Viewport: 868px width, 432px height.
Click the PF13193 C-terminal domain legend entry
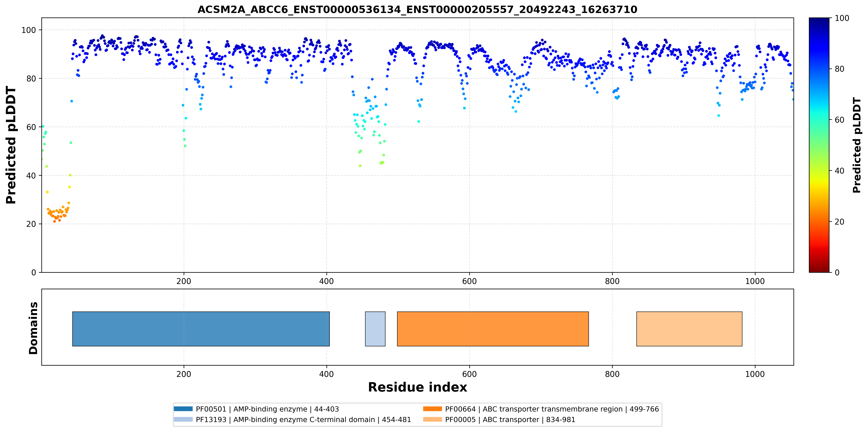[x=292, y=420]
